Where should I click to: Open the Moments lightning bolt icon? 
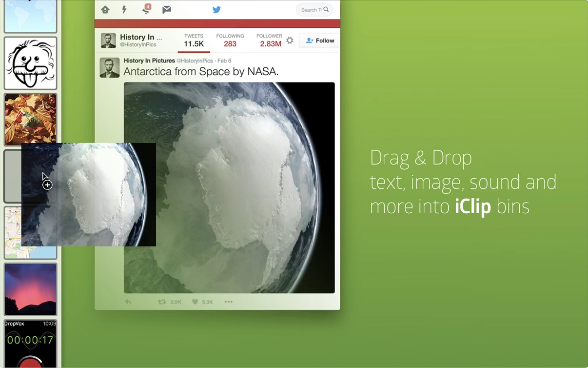[x=124, y=10]
